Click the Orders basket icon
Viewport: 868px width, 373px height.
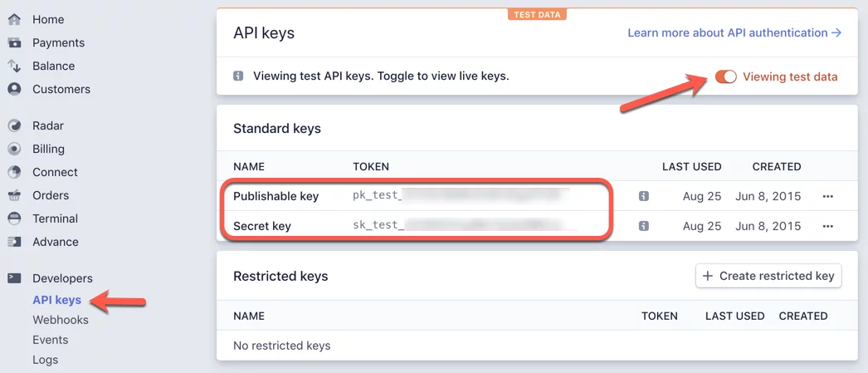[x=14, y=195]
